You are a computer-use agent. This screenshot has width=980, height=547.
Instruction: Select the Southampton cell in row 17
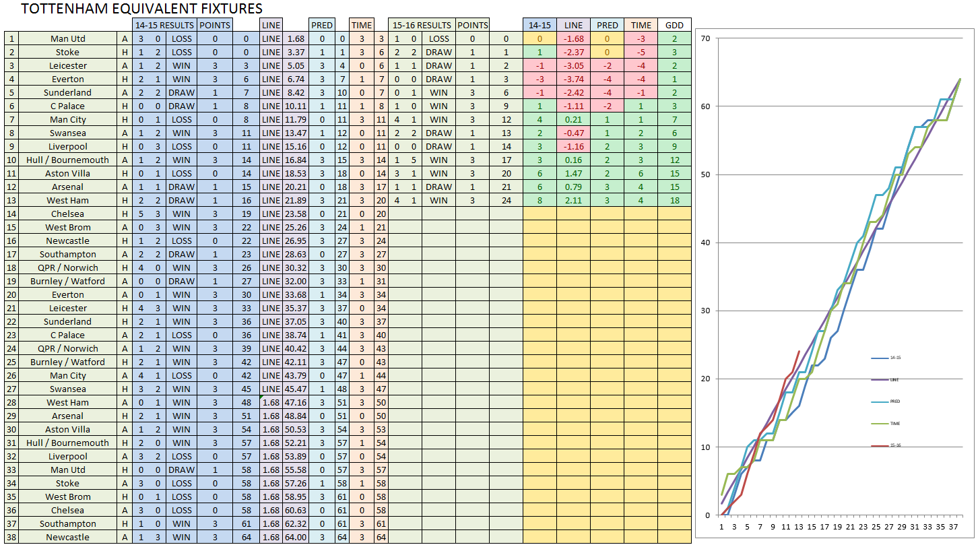(x=68, y=254)
